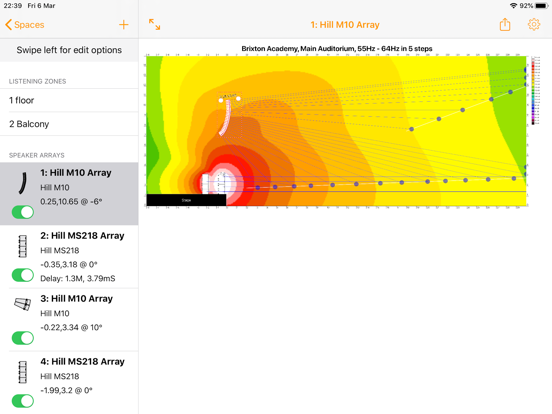Click the clock time 22:39
The height and width of the screenshot is (414, 552).
[13, 6]
